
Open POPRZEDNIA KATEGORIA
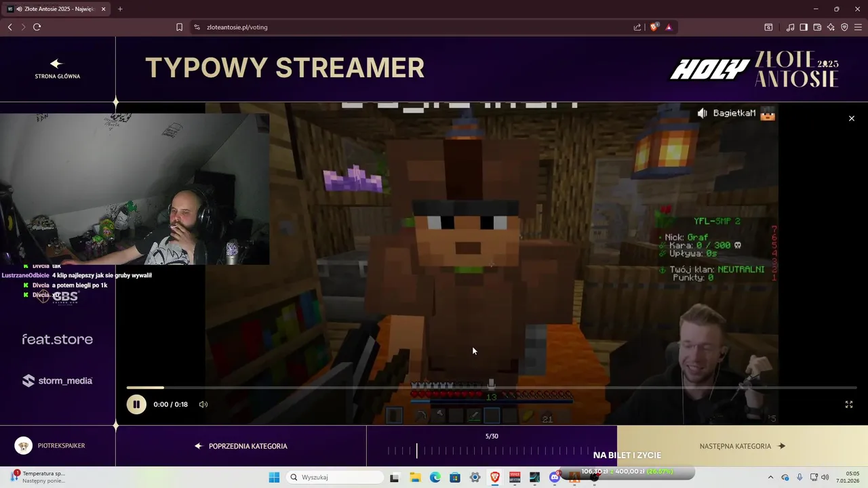pos(241,446)
